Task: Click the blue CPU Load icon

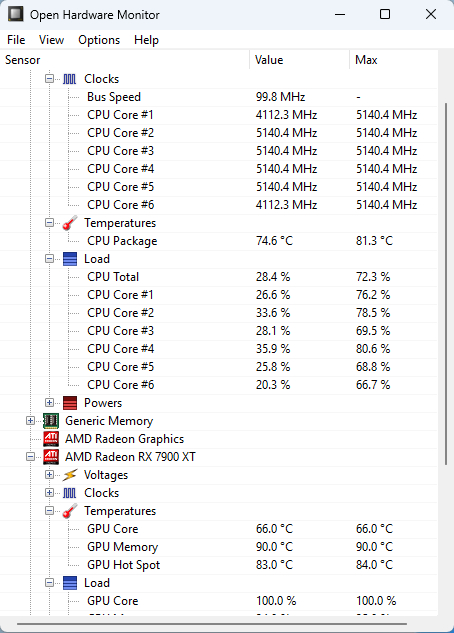Action: 69,259
